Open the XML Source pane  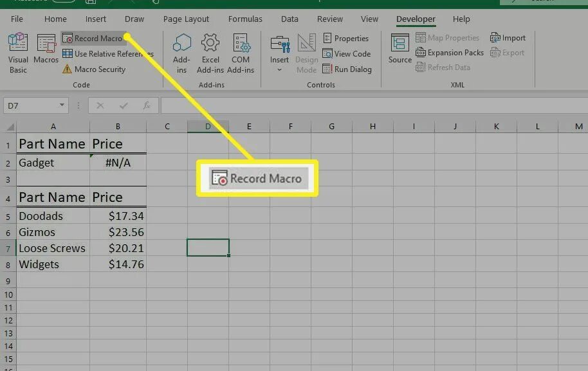click(400, 49)
